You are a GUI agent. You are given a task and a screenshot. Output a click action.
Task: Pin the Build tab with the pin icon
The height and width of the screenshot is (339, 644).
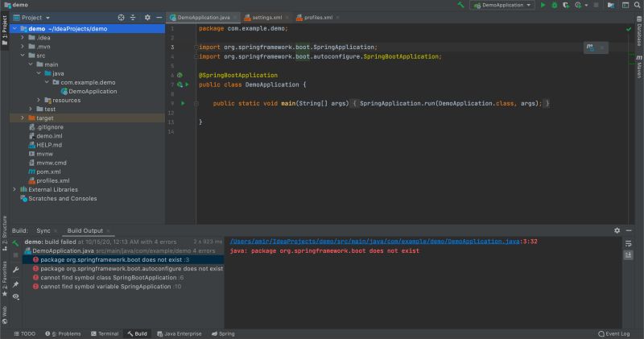click(x=15, y=284)
